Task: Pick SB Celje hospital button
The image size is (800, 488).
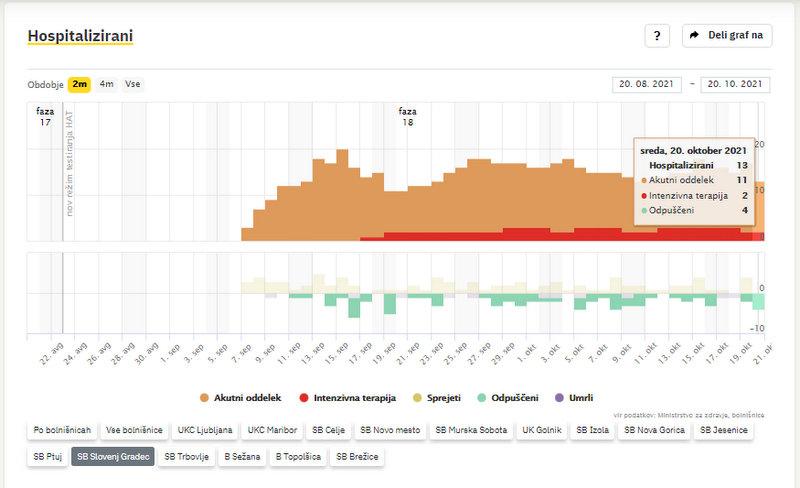Action: [328, 430]
